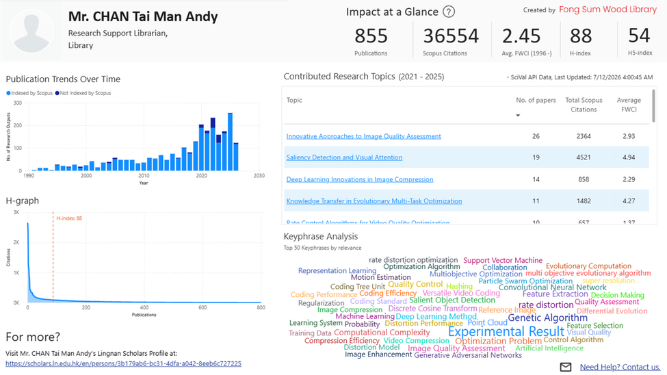Click the SciVal API Data last updated note

[x=580, y=77]
